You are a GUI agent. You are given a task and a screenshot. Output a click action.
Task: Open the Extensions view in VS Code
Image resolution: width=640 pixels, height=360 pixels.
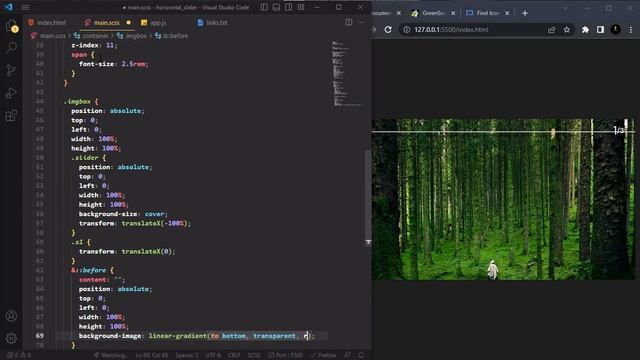point(11,116)
